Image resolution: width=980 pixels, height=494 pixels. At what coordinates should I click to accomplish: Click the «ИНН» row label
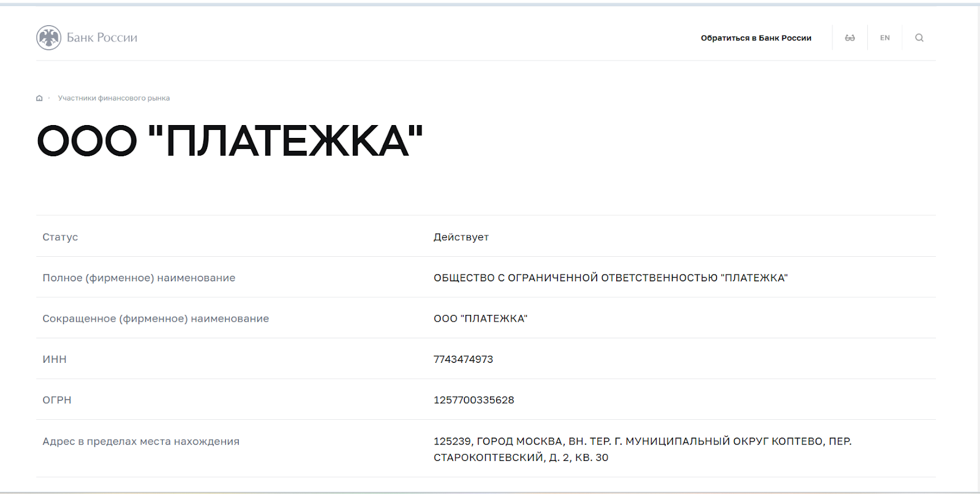pos(55,360)
